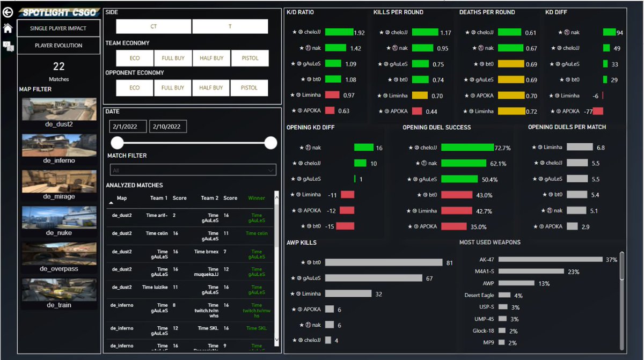Click end date field 2/10/2022
The image size is (644, 360).
pyautogui.click(x=168, y=127)
